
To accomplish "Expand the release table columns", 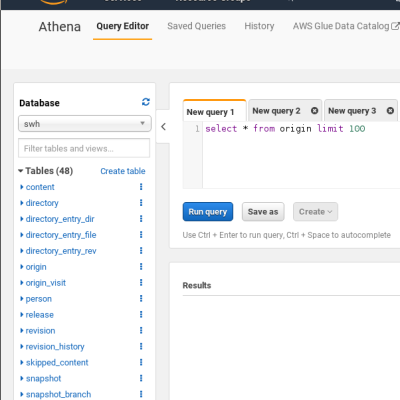I will click(22, 315).
